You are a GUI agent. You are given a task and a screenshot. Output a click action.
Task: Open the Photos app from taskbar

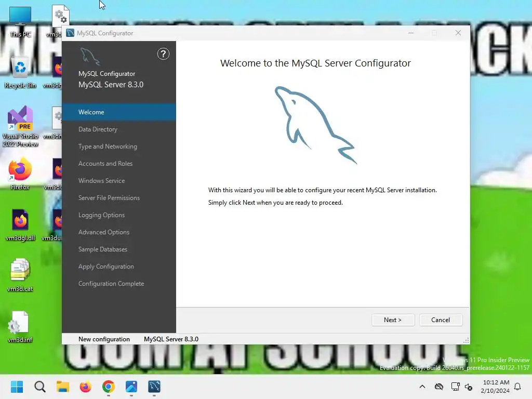tap(131, 387)
